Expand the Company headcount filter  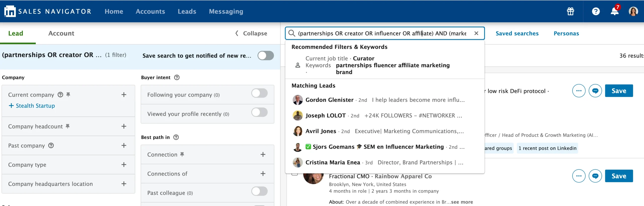click(x=124, y=126)
